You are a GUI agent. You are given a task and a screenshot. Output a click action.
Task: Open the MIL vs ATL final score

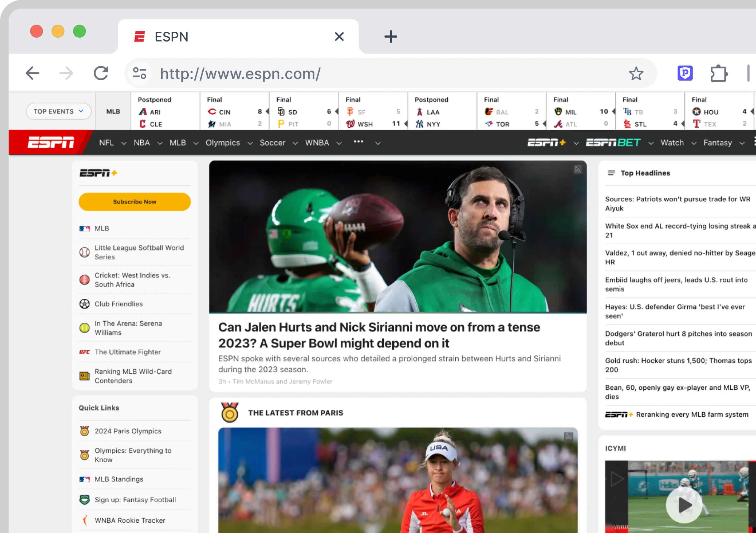(x=581, y=112)
